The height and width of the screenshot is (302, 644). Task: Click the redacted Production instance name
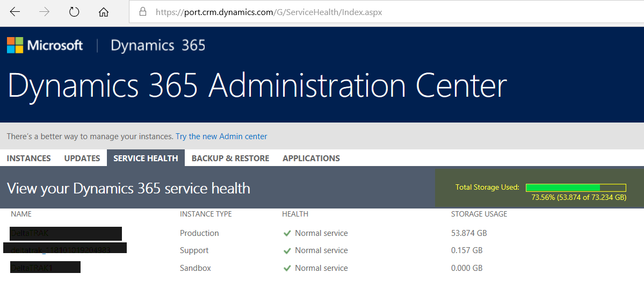[66, 233]
